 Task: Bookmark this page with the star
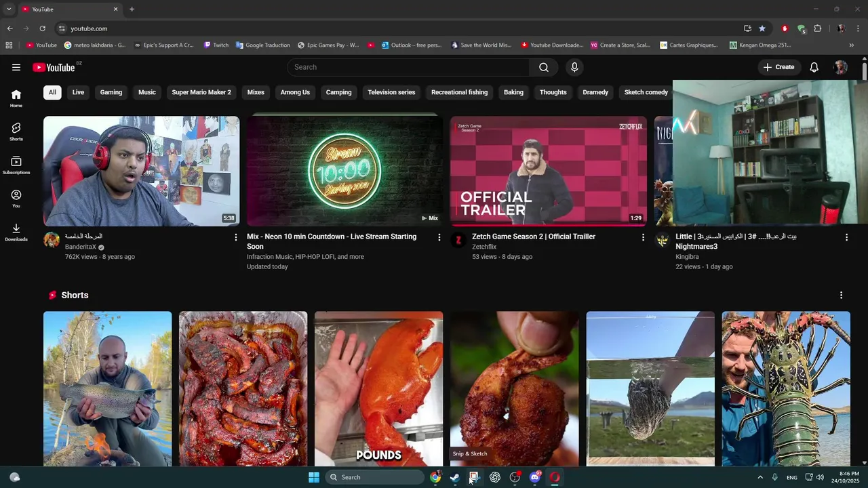[762, 28]
